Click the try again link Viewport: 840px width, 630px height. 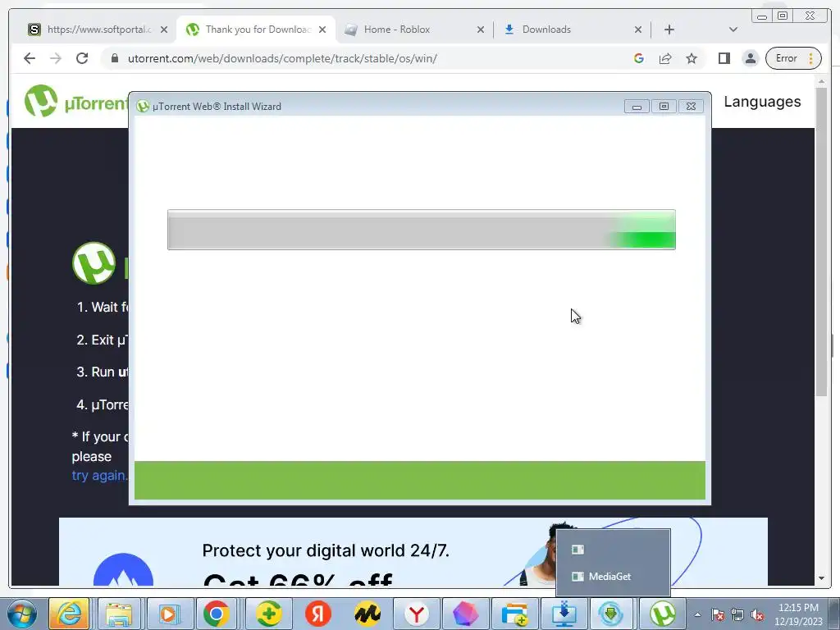(x=99, y=475)
